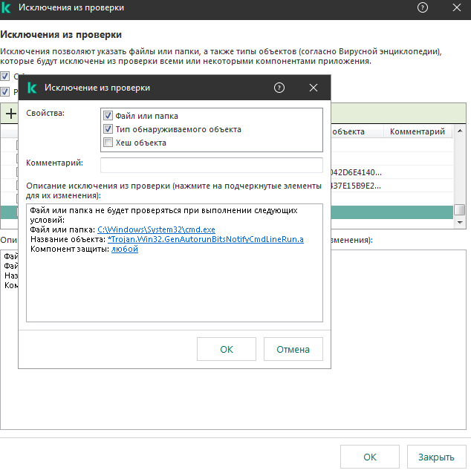Select the table cell ending in 42D6E4140...

[356, 172]
